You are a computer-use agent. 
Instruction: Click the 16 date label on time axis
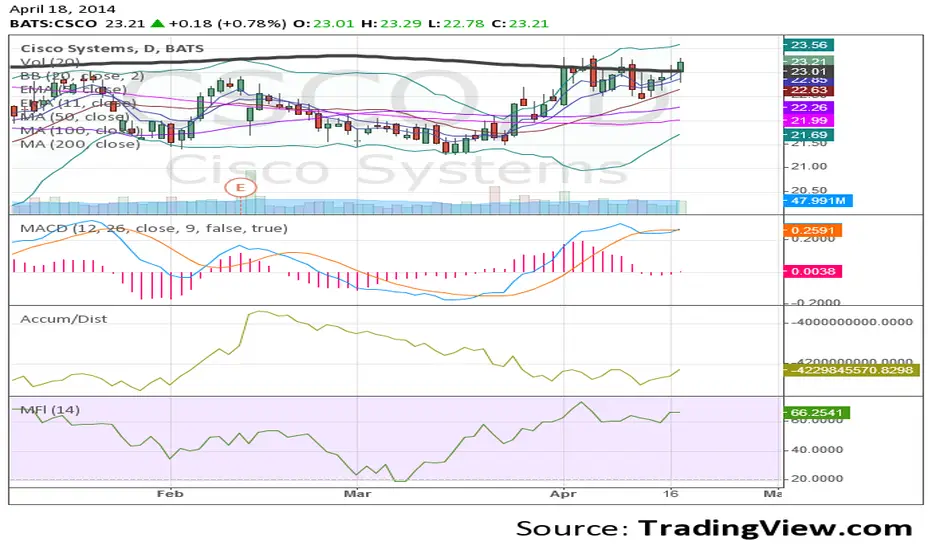coord(670,494)
